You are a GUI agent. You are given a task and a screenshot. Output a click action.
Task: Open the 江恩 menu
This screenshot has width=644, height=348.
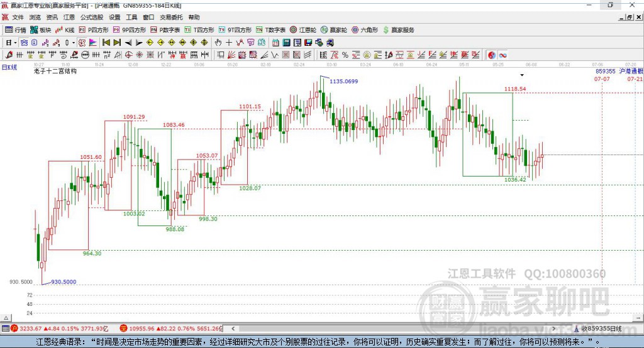pyautogui.click(x=69, y=17)
